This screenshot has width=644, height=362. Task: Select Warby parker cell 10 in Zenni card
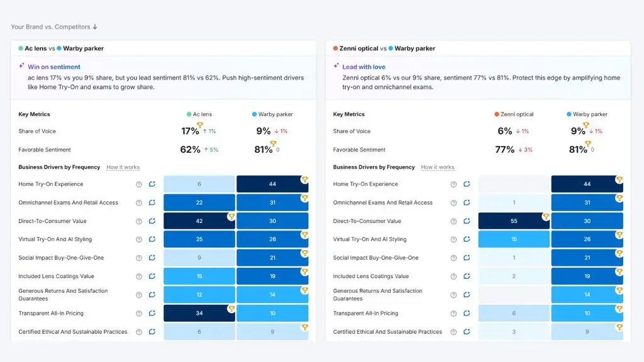pyautogui.click(x=587, y=313)
